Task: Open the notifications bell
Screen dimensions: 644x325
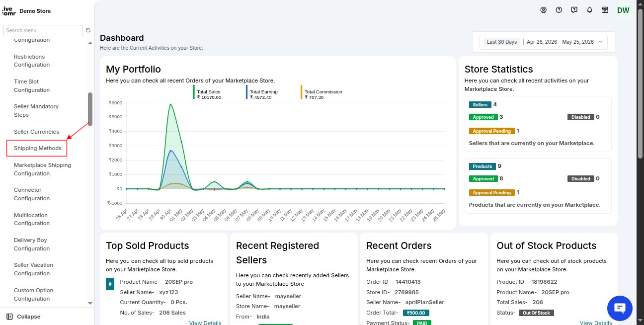Action: 590,10
